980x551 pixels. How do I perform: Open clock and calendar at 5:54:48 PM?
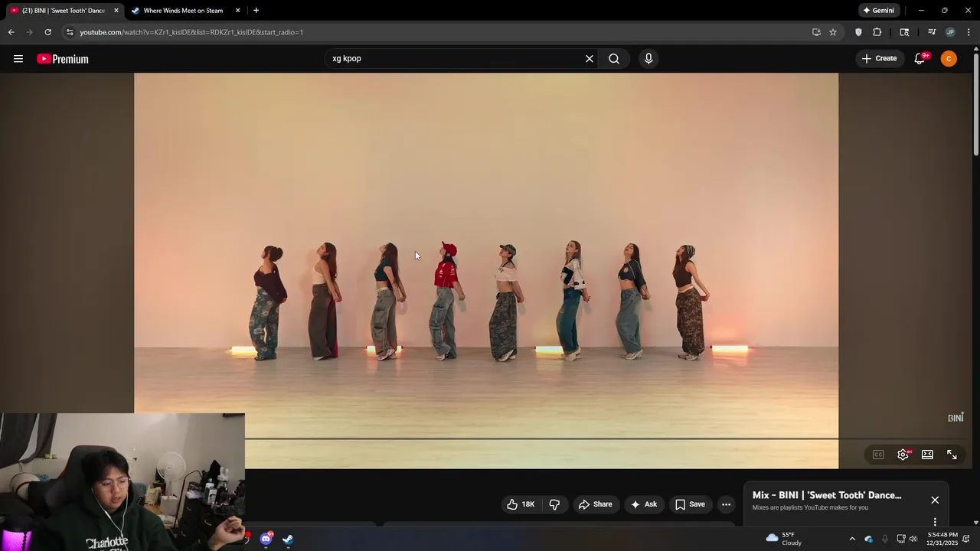942,539
